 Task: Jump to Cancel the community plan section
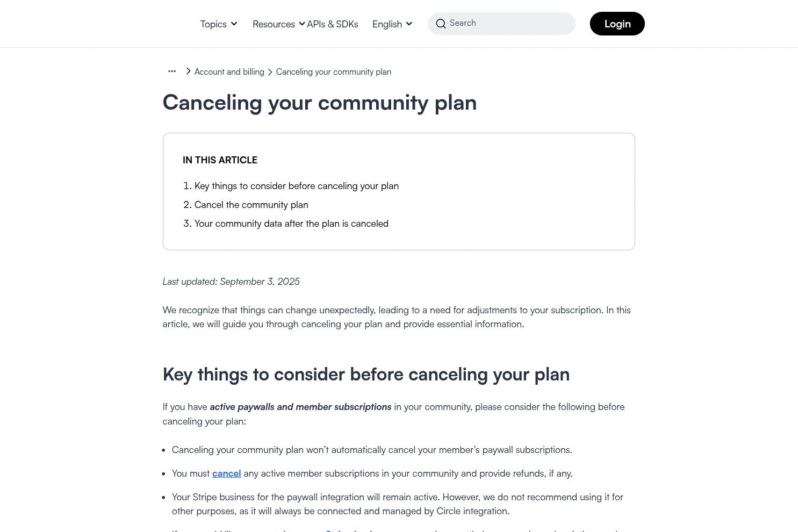tap(251, 205)
